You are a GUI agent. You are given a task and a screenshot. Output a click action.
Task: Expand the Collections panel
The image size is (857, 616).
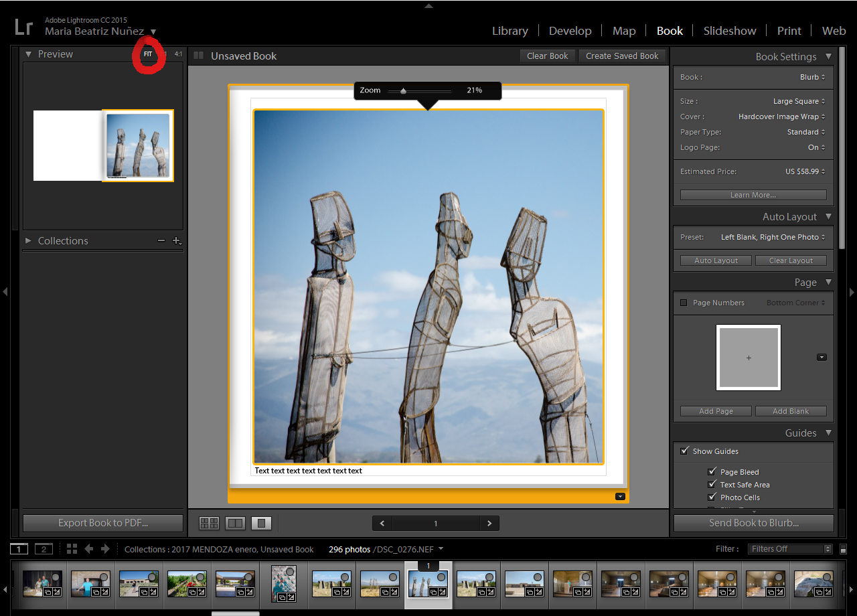click(x=28, y=241)
